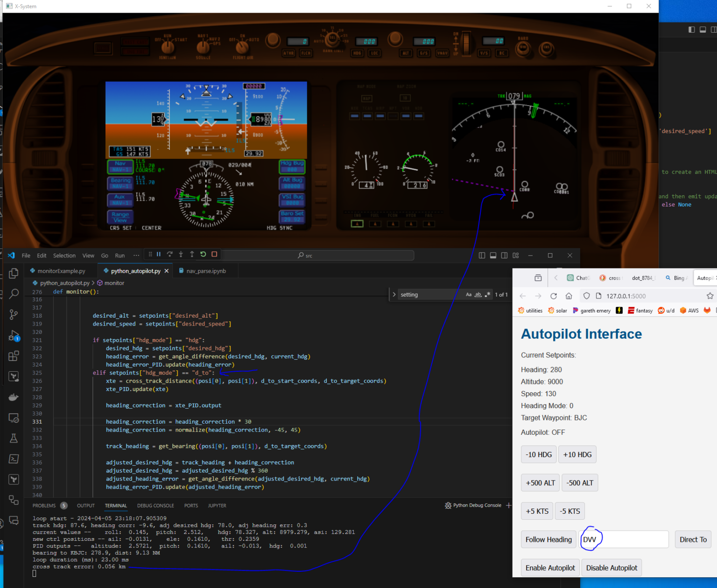Open the Source Control view in VS Code
This screenshot has height=588, width=717.
pos(14,314)
